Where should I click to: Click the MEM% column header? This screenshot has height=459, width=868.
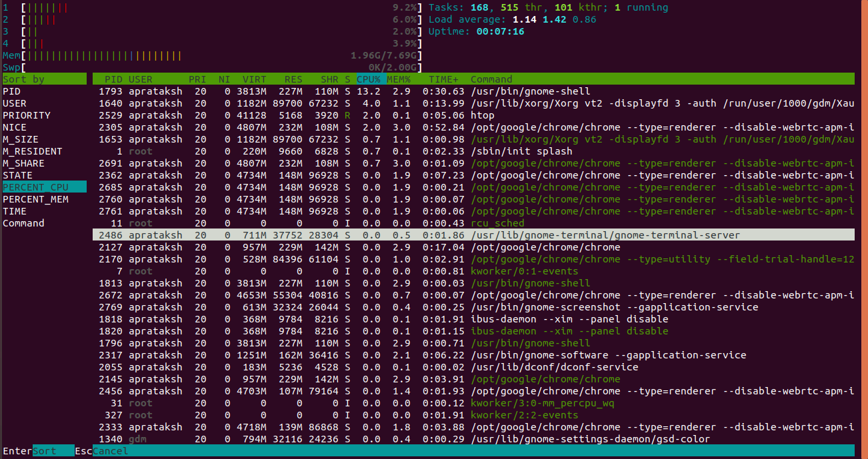coord(398,79)
